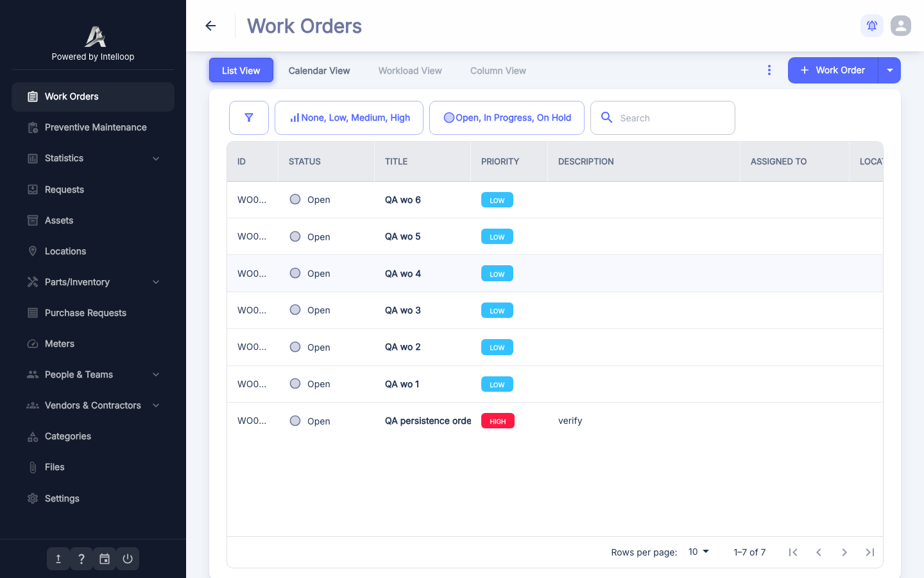Click the upload icon in sidebar footer

pos(58,559)
